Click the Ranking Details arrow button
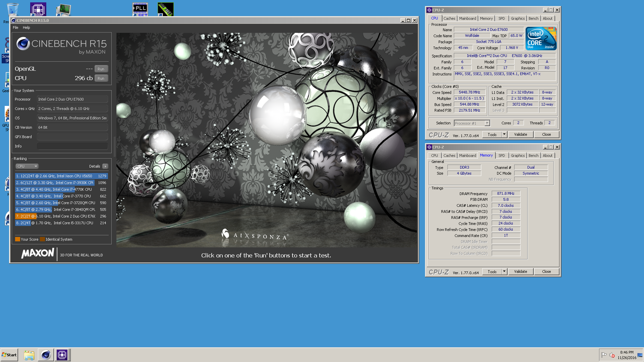Viewport: 644px width, 362px height. coord(105,166)
